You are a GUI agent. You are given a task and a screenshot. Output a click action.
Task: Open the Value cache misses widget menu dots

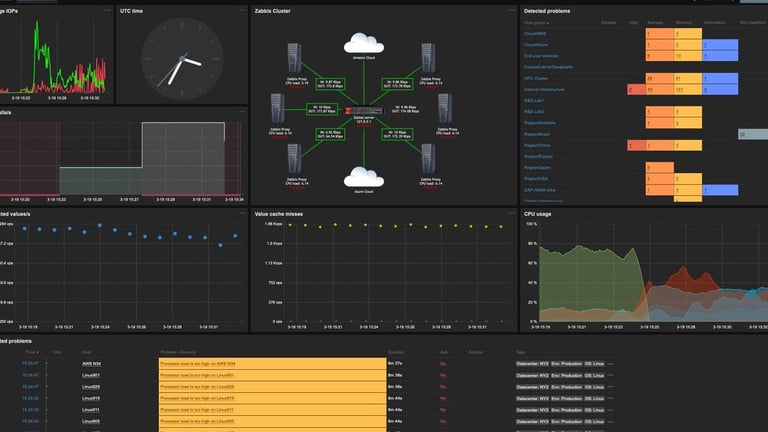511,214
